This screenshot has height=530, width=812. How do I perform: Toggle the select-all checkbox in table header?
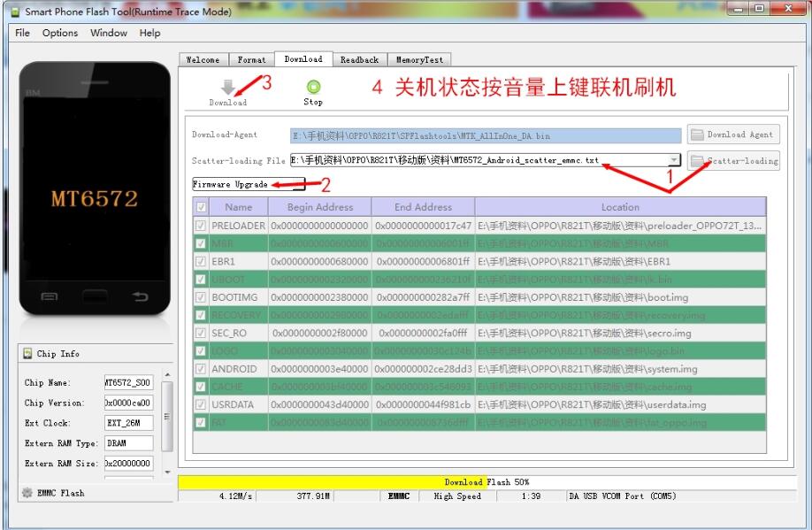[x=201, y=207]
